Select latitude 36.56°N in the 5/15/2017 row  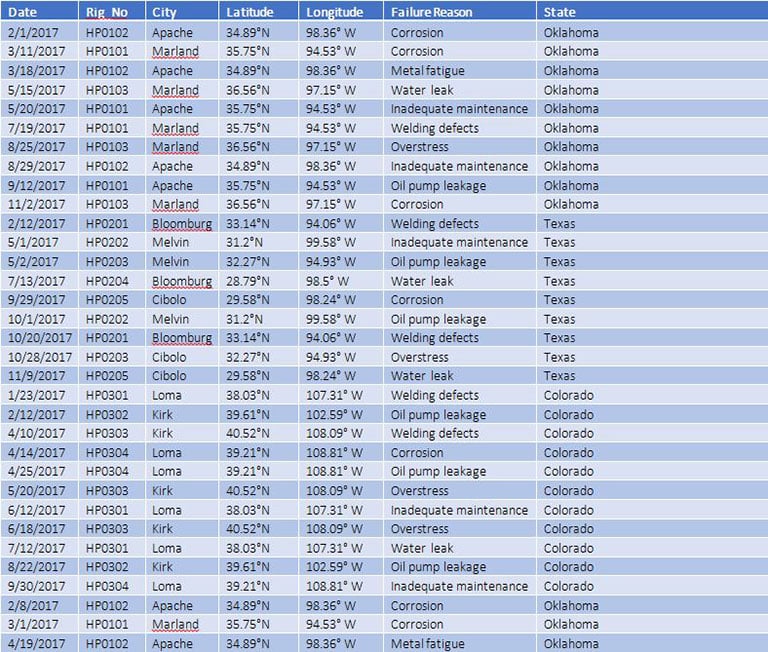pos(247,90)
